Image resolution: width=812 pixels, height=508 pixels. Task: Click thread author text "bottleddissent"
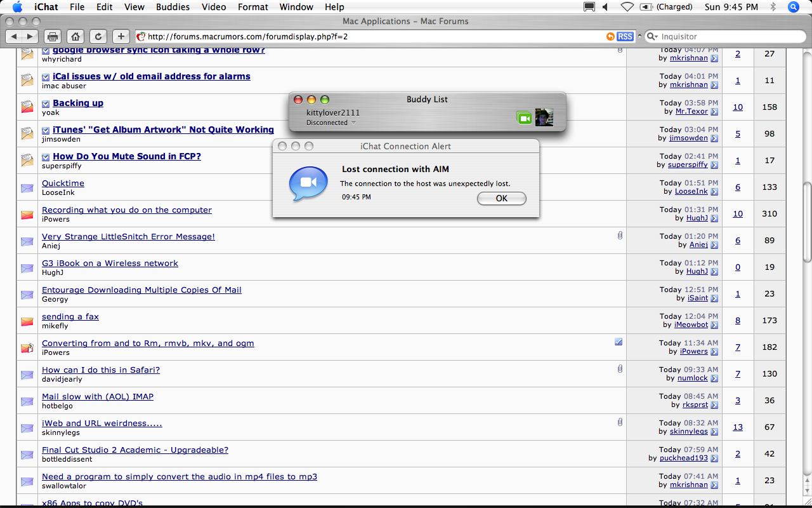(67, 459)
